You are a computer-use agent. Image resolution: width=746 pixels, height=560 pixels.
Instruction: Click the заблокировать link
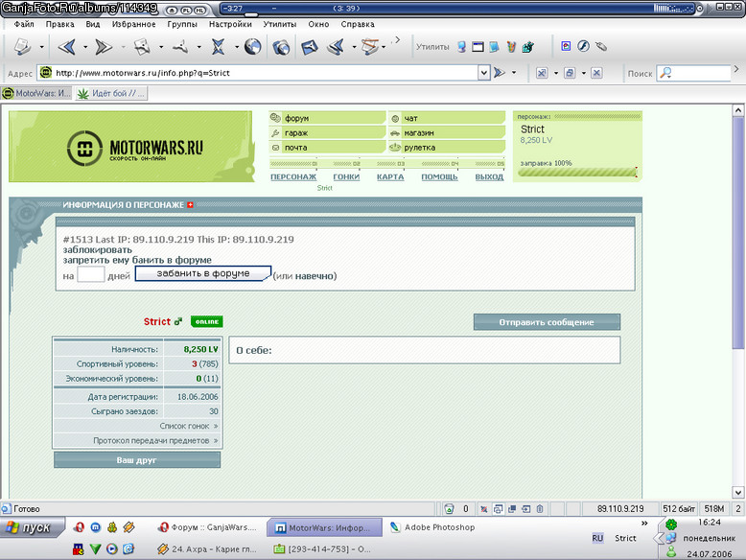98,249
